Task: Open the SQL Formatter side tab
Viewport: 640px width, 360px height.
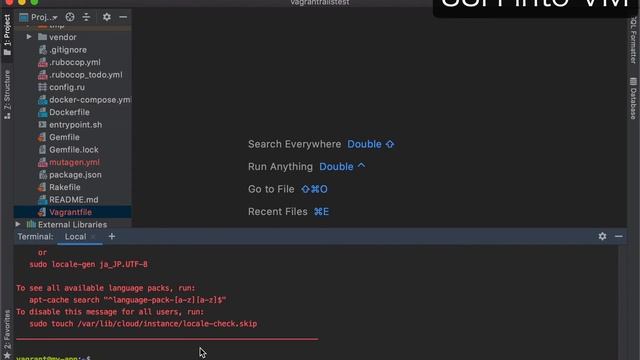Action: (x=633, y=40)
